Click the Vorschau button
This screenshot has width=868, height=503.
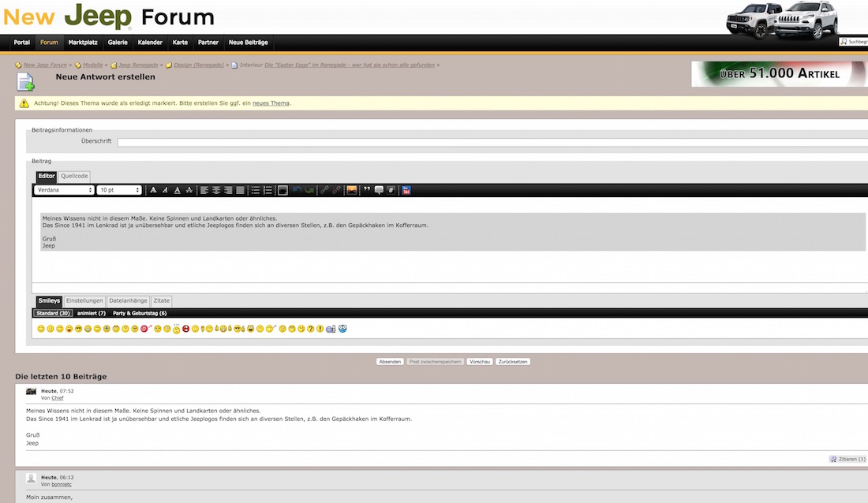479,362
